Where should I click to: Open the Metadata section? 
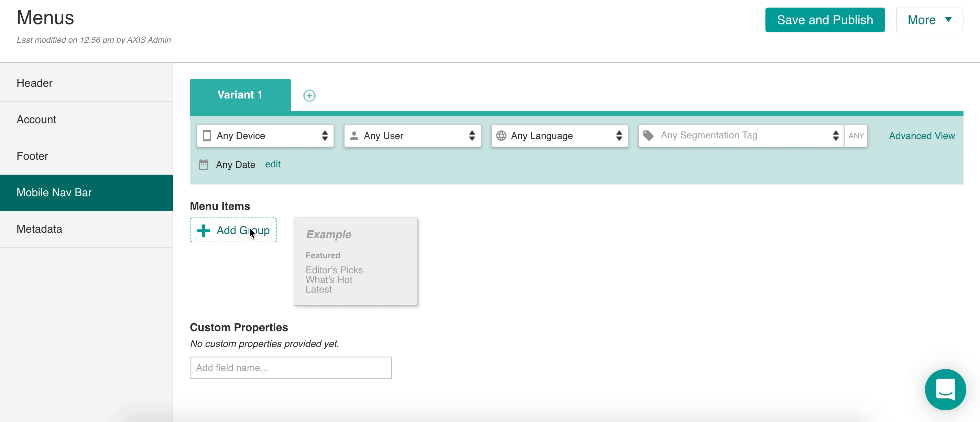86,229
